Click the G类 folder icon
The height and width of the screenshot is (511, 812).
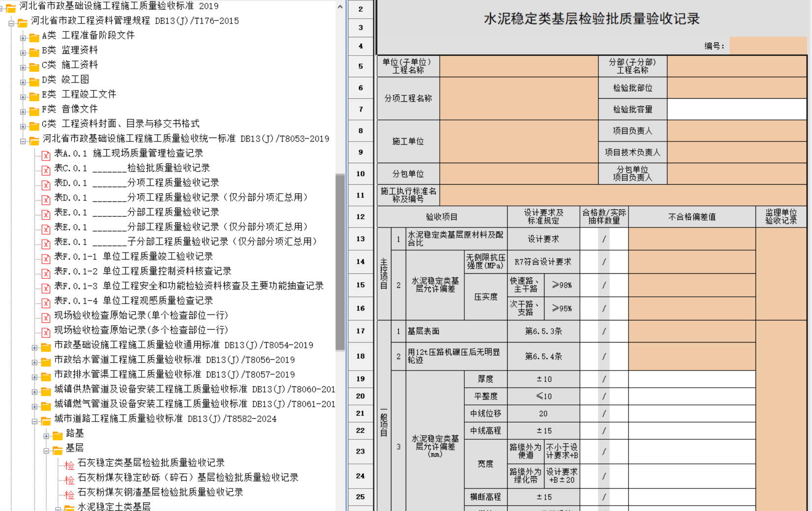[34, 126]
